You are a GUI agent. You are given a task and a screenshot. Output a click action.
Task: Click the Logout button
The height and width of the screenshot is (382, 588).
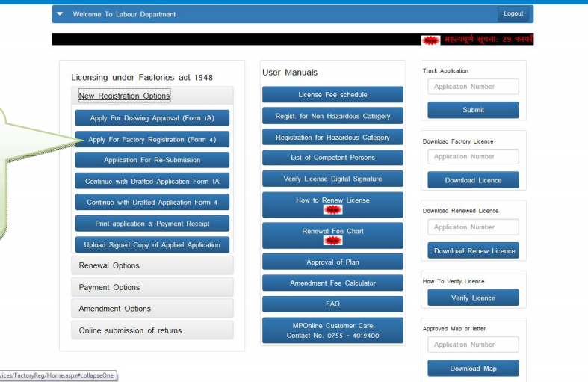click(x=513, y=14)
